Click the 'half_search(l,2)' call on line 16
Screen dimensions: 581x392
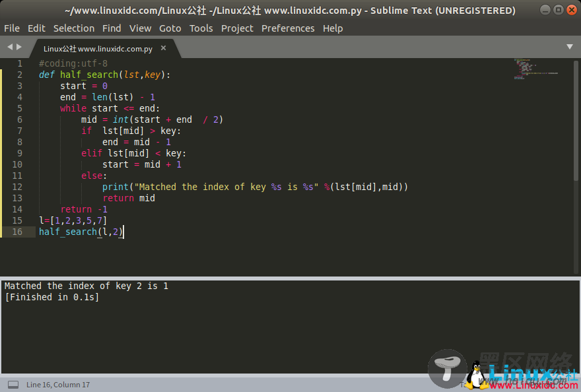pos(81,232)
